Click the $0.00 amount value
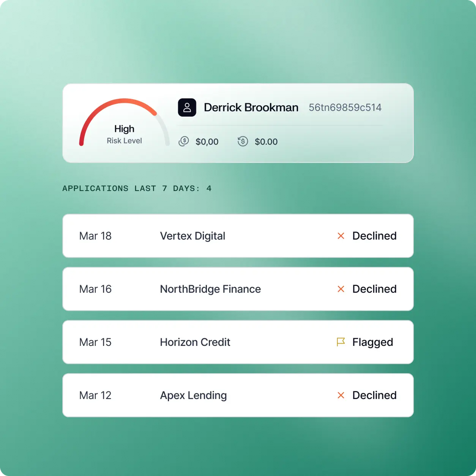 coord(266,142)
